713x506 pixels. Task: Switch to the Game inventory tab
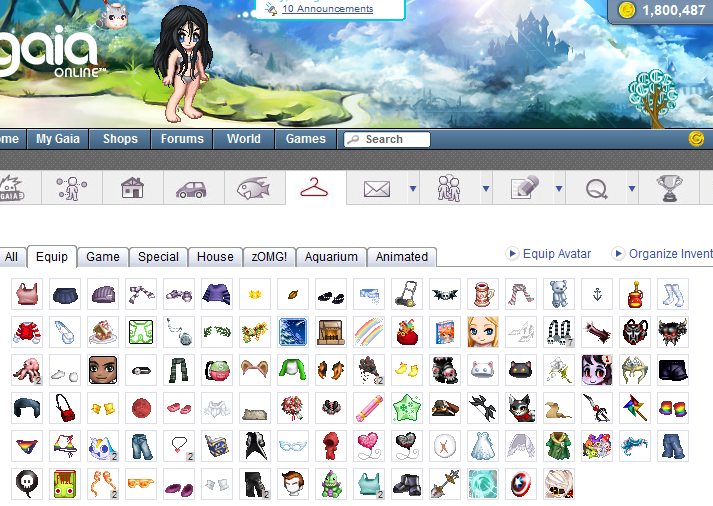tap(103, 257)
